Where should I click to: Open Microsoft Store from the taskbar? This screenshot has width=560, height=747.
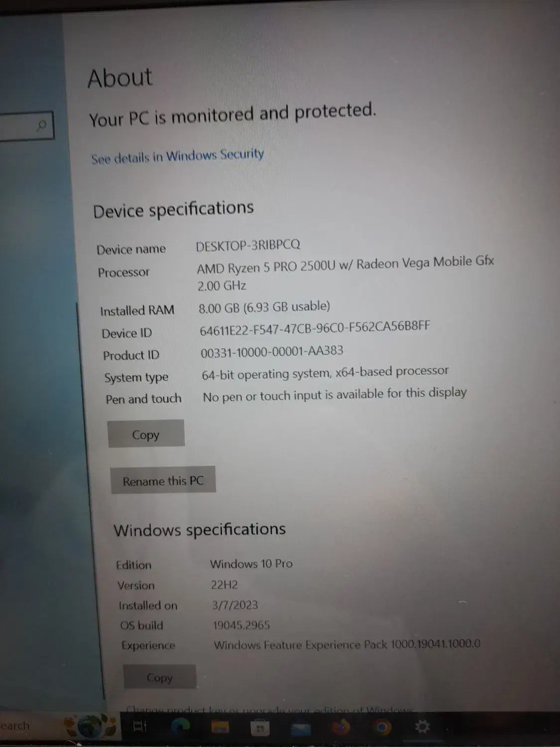click(x=259, y=729)
